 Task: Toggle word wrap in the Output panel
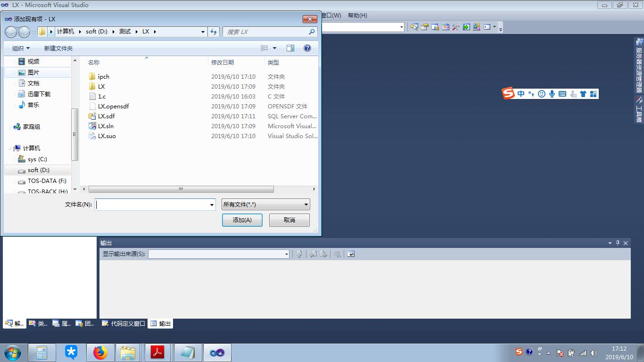(351, 254)
